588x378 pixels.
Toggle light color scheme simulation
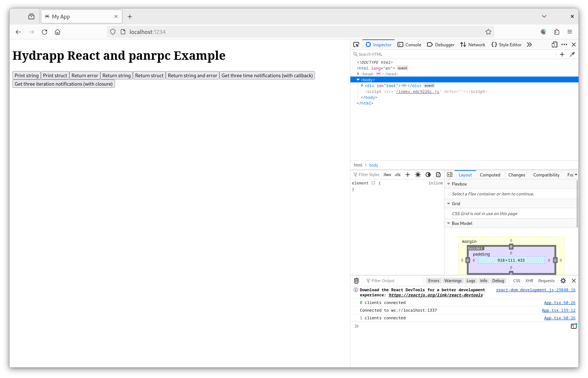(x=418, y=175)
